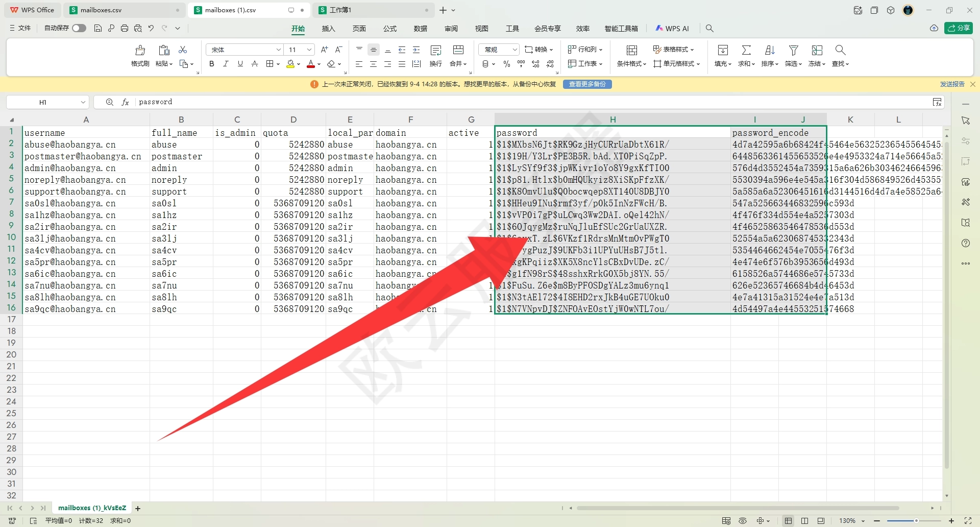Viewport: 980px width, 527px height.
Task: Toggle full screen in status bar
Action: (x=967, y=521)
